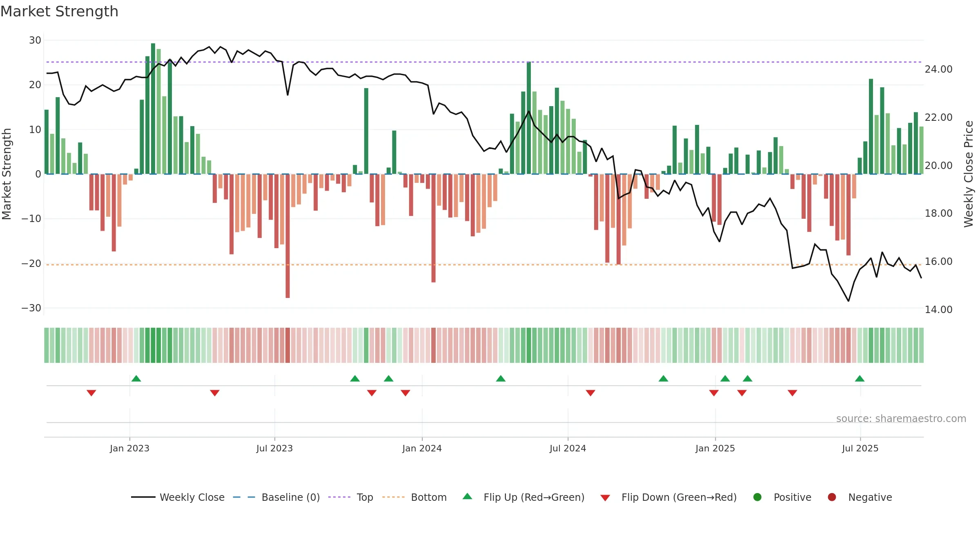The height and width of the screenshot is (551, 980).
Task: Select the Flip Up marker at mid January 2025
Action: (x=725, y=378)
